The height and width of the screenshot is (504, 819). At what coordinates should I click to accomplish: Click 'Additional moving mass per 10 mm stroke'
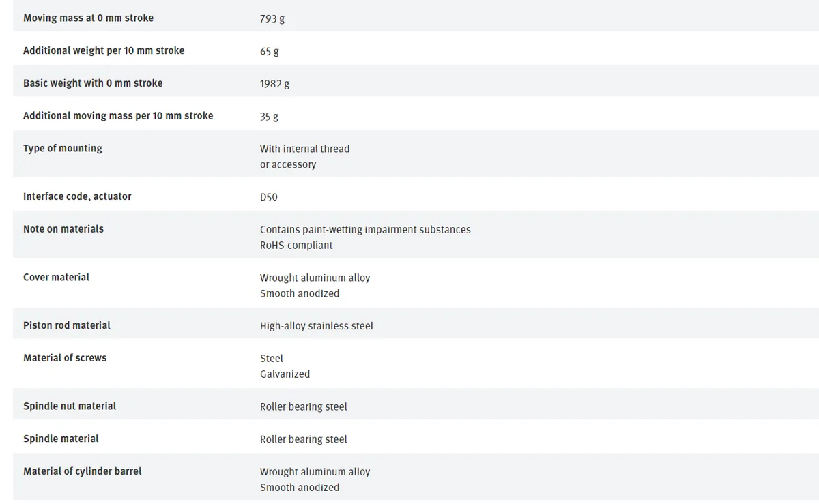tap(118, 116)
